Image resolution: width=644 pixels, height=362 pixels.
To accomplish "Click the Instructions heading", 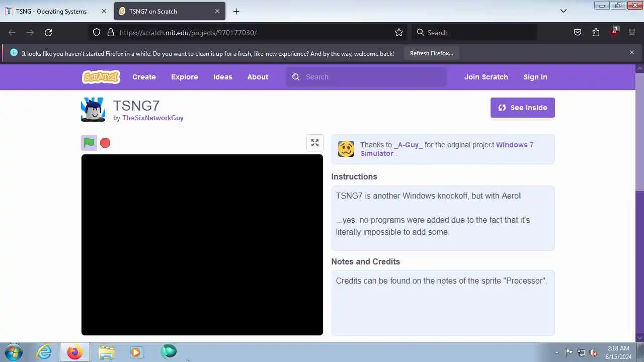I will 354,176.
